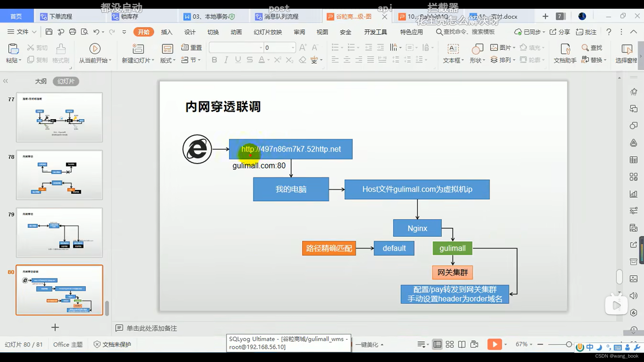The image size is (644, 362).
Task: Click the Increase Font Size icon
Action: (x=303, y=48)
